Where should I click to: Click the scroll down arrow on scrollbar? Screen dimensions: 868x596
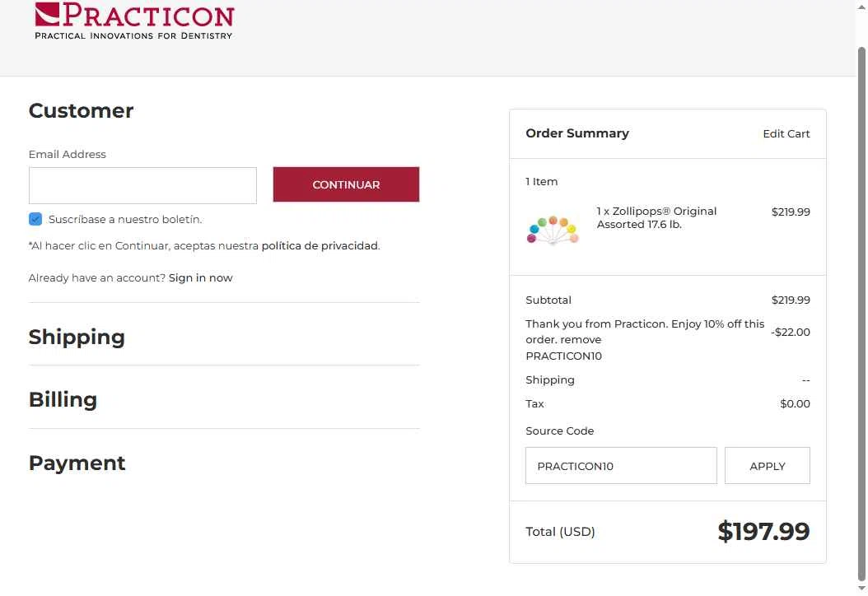click(x=861, y=589)
